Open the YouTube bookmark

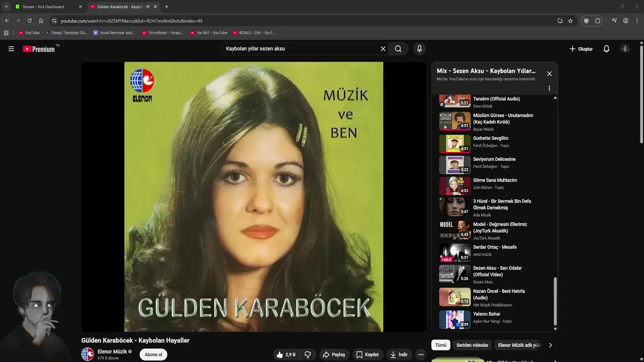[x=29, y=33]
